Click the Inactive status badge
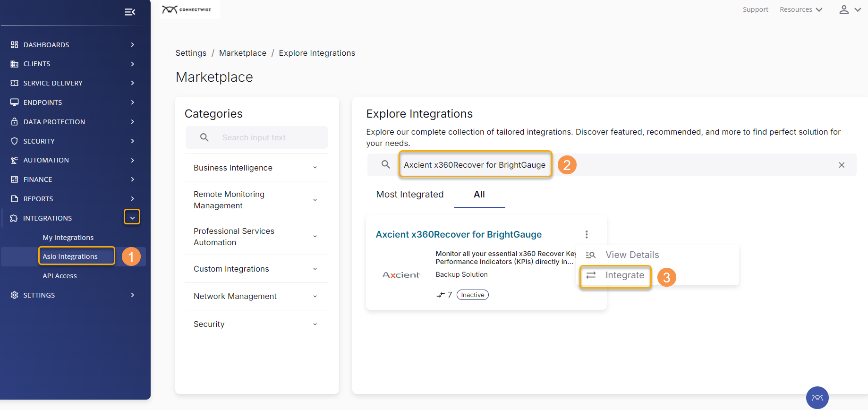This screenshot has width=868, height=410. pos(473,295)
